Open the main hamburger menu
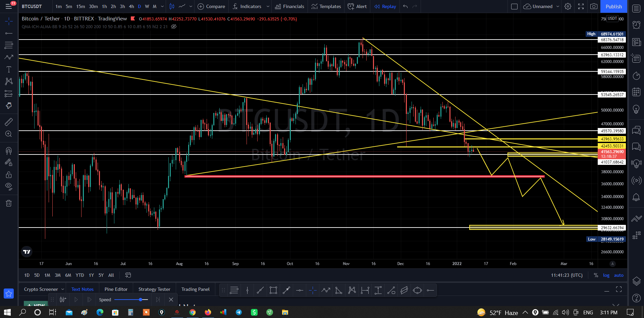 tap(9, 6)
